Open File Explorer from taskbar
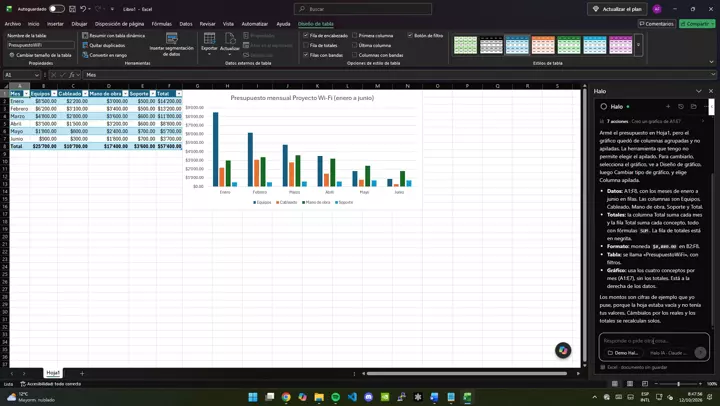This screenshot has width=720, height=406. coord(319,397)
